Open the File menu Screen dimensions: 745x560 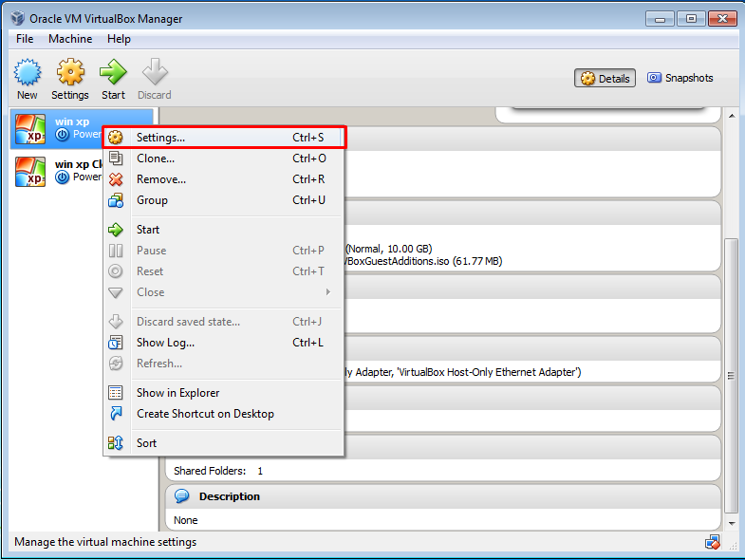point(25,39)
